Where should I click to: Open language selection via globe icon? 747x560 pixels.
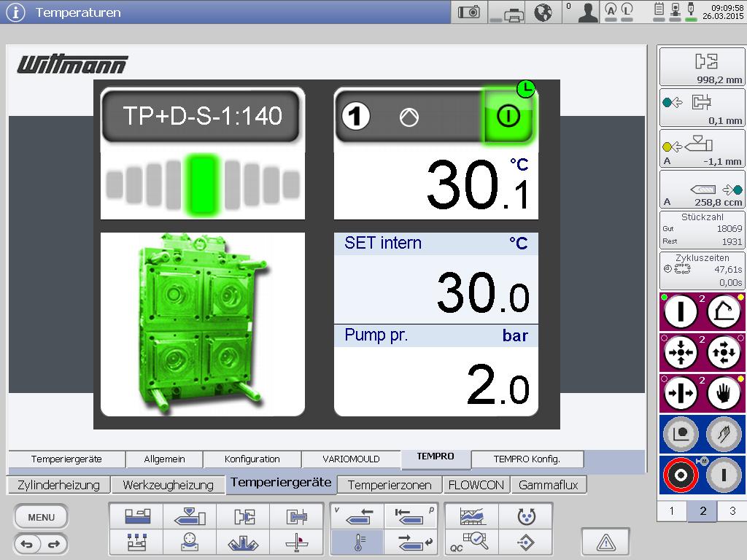[x=543, y=12]
